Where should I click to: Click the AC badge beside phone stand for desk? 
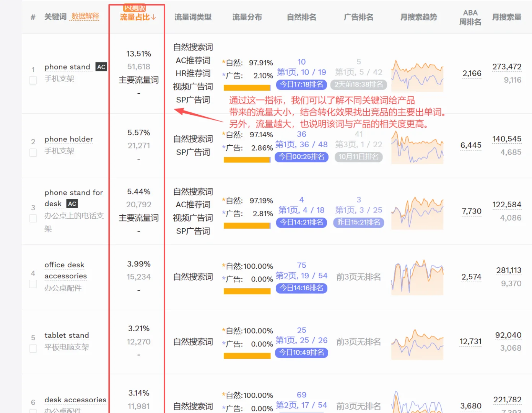coord(72,204)
